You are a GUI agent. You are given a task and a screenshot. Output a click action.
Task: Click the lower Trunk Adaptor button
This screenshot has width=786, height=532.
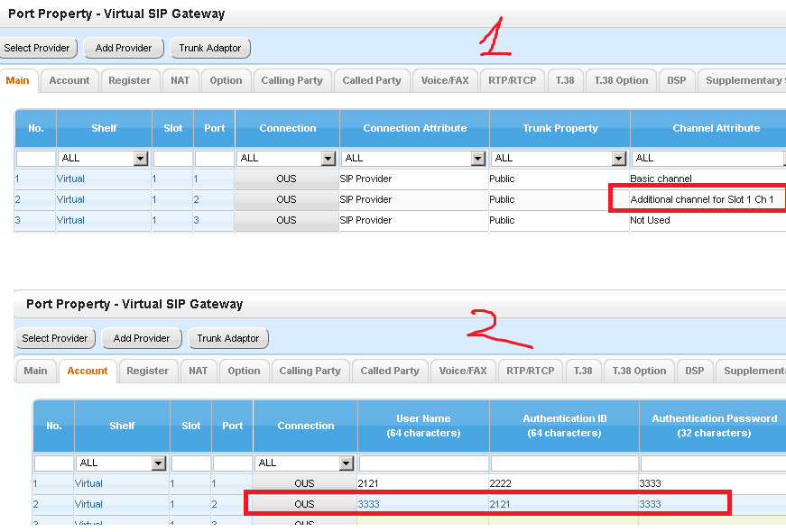[228, 339]
